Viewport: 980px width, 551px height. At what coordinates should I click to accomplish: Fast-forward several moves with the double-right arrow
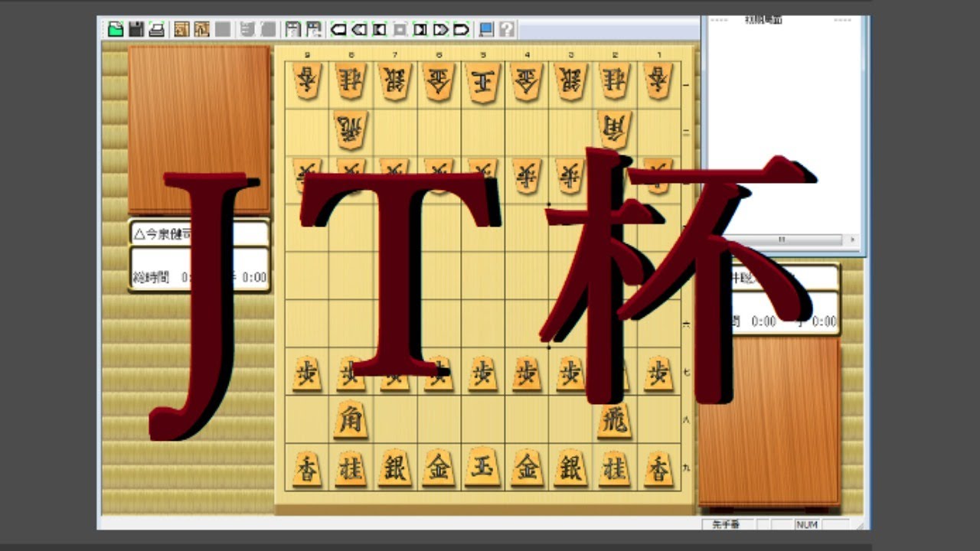pyautogui.click(x=441, y=30)
